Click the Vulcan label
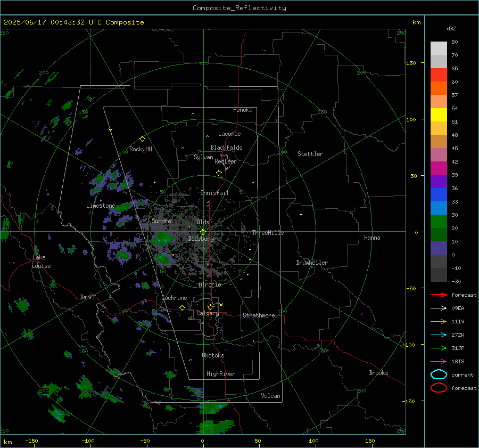 pyautogui.click(x=270, y=396)
